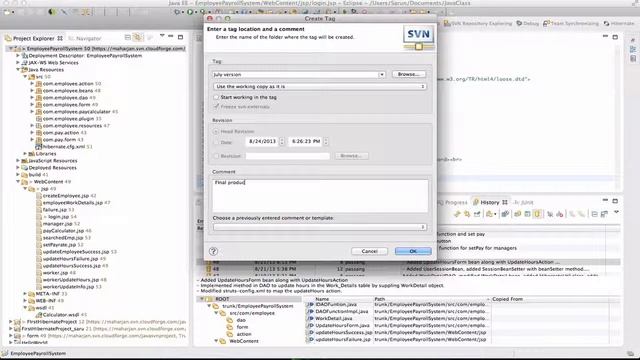
Task: Click EmployeePayrollSystem in the status bar
Action: (38, 353)
